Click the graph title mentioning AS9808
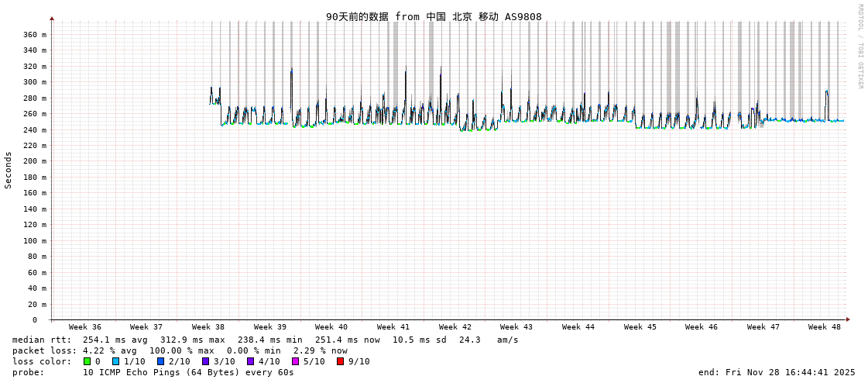This screenshot has height=383, width=868. [434, 16]
